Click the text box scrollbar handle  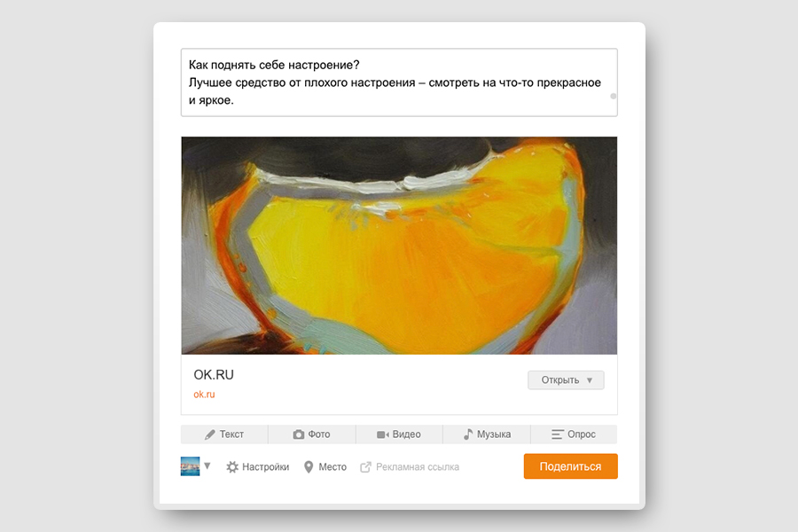614,97
